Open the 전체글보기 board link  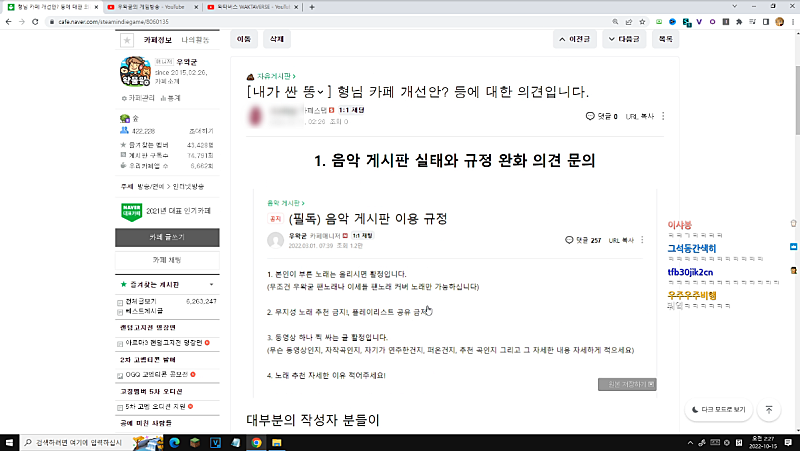[x=141, y=302]
